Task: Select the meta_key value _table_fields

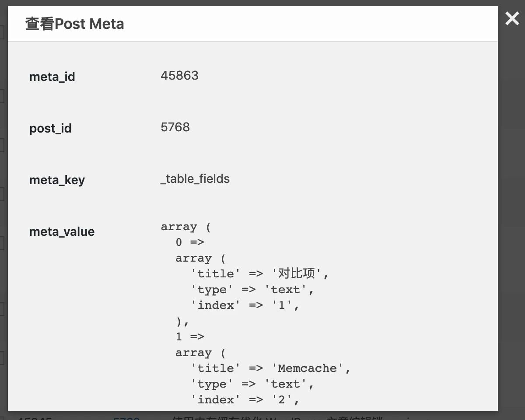Action: coord(195,178)
